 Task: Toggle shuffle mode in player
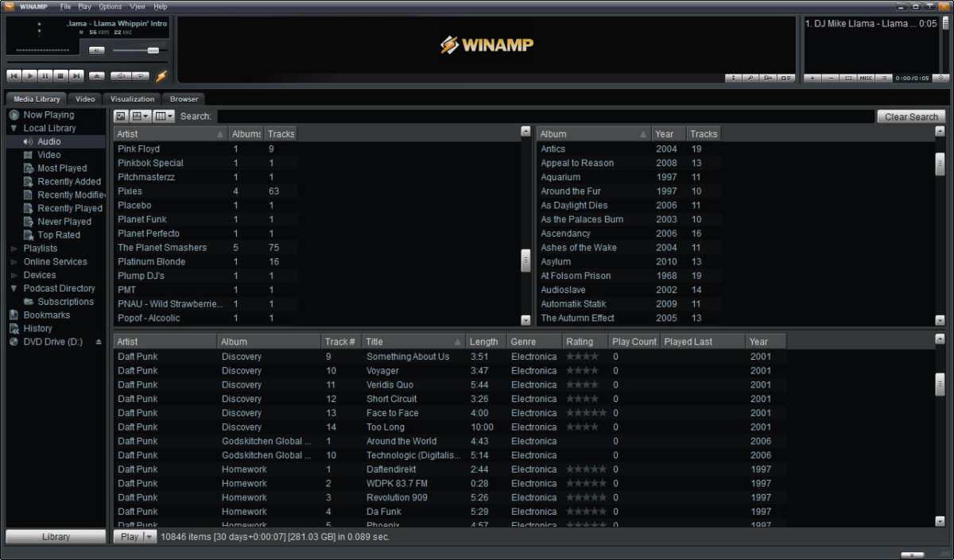[x=121, y=75]
